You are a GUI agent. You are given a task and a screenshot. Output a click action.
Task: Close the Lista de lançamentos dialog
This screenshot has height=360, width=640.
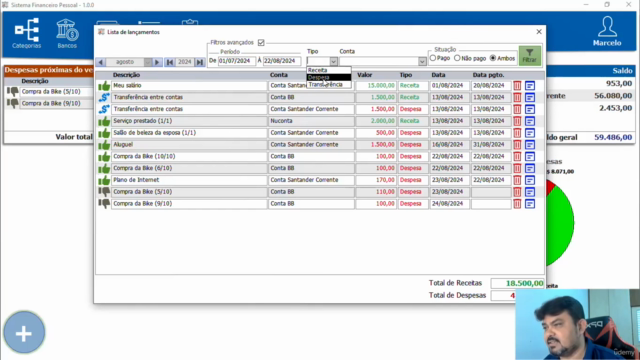coord(539,32)
